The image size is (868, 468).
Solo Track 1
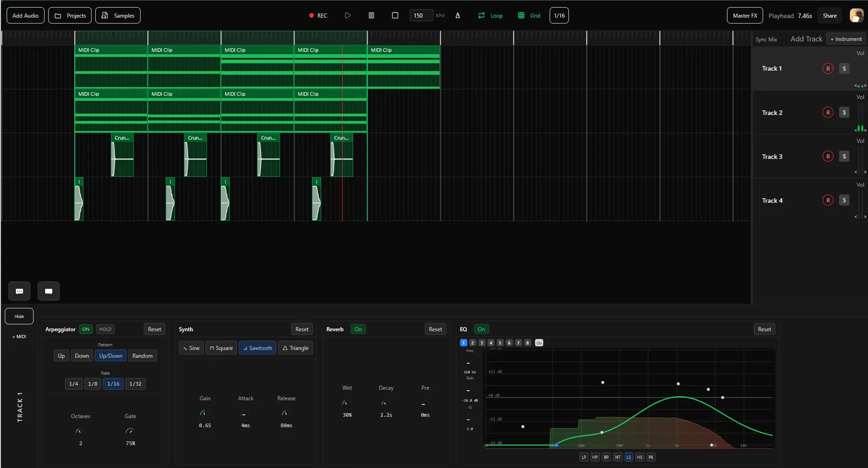click(844, 68)
